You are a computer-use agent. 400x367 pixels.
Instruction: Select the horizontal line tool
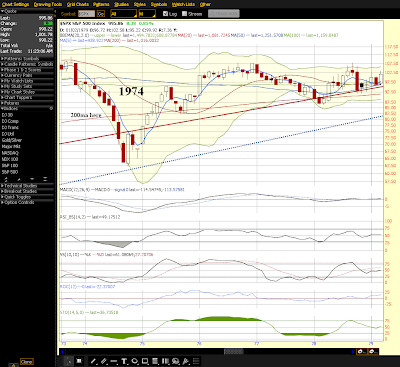(114, 361)
